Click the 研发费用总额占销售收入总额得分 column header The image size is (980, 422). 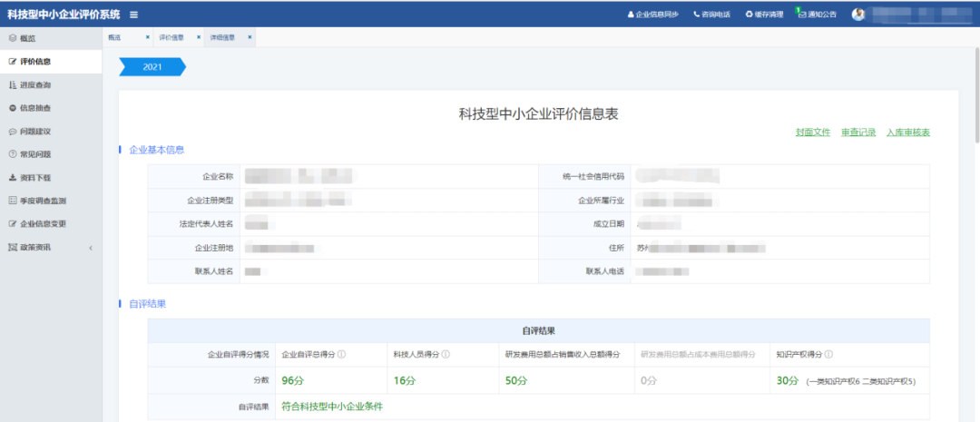point(562,355)
